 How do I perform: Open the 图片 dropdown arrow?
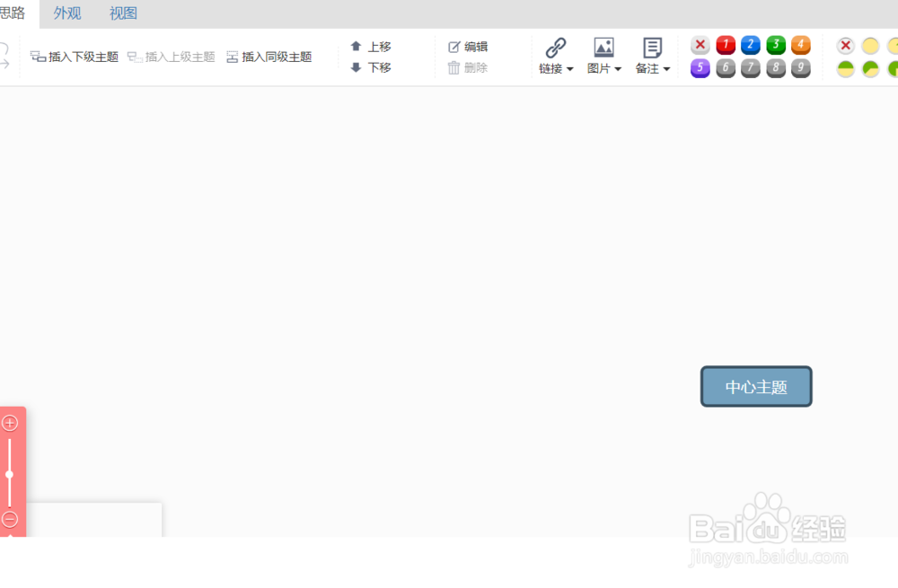pos(618,69)
